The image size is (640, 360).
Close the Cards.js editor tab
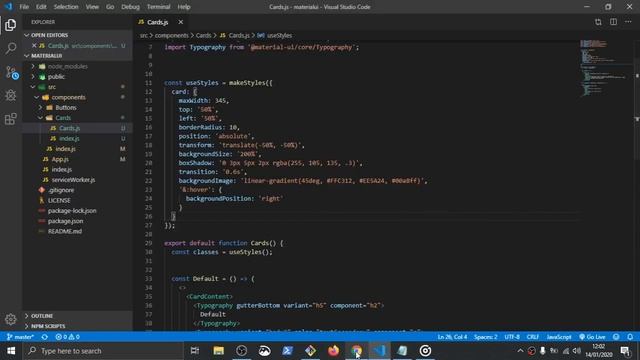click(x=180, y=22)
